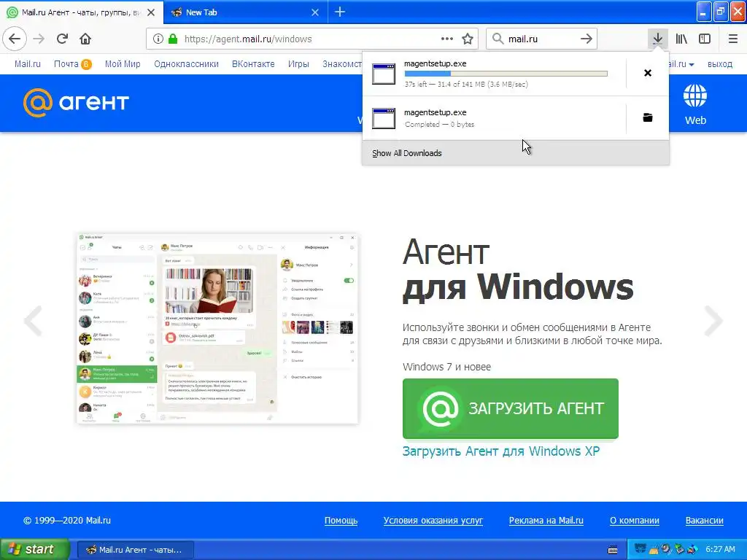Viewport: 747px width, 560px height.
Task: Open Условия оказания услуг footer link
Action: pyautogui.click(x=433, y=521)
